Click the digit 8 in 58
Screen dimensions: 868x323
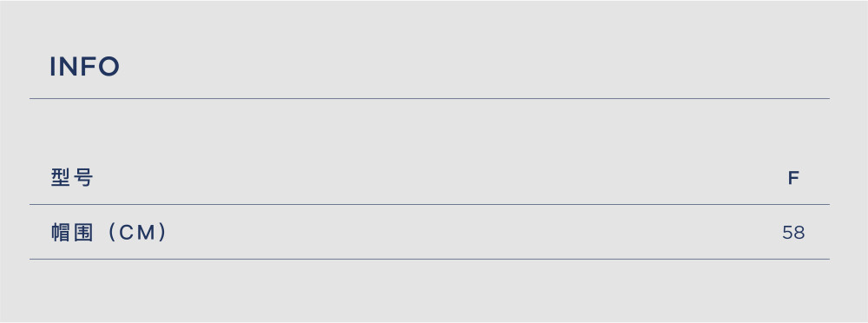tap(799, 233)
